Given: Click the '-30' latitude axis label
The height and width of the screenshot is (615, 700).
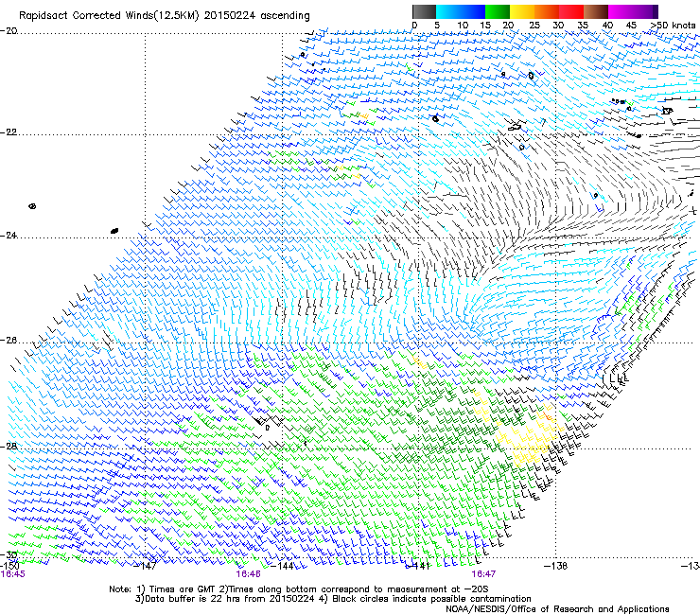Looking at the screenshot, I should coord(9,554).
